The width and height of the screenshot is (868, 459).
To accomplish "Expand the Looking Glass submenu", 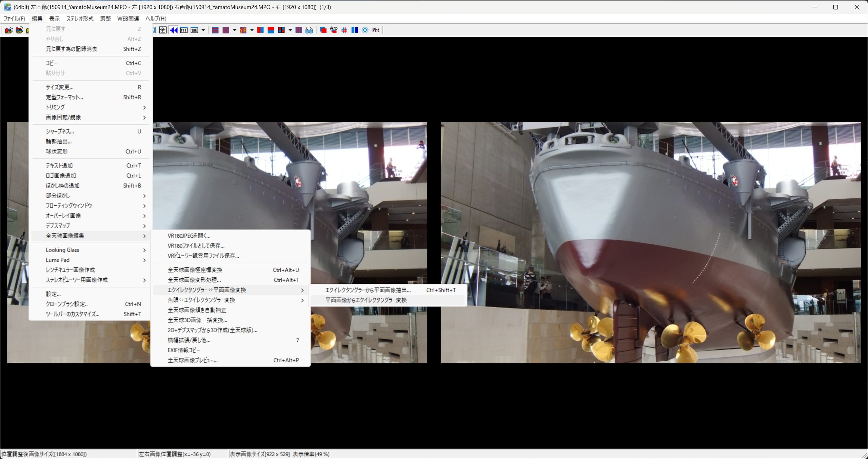I will point(91,250).
